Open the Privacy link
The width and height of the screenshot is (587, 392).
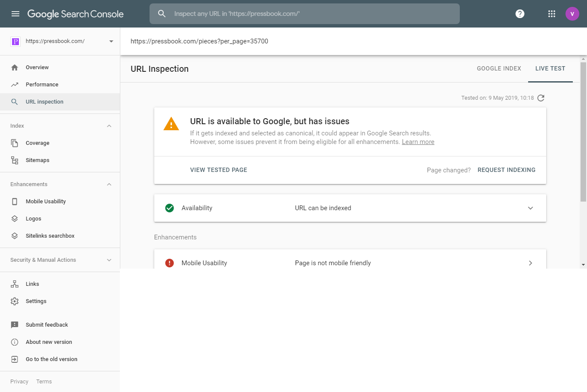point(19,382)
